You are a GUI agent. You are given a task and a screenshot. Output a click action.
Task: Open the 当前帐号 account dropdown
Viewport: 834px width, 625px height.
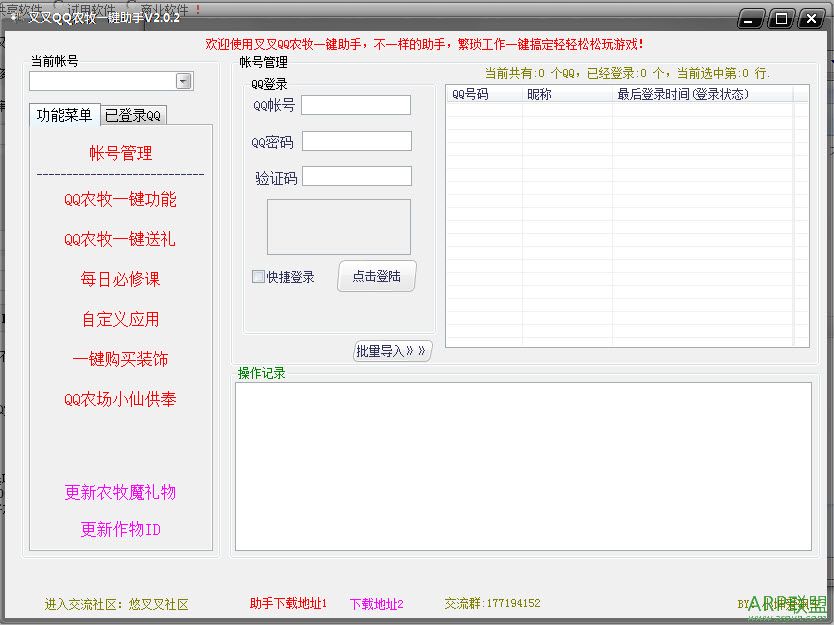point(184,81)
